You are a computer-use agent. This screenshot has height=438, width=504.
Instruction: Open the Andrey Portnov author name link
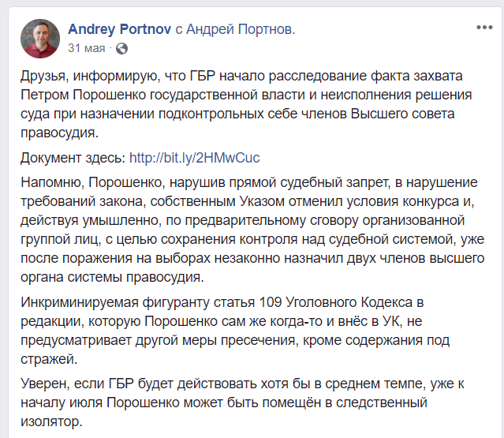pyautogui.click(x=119, y=29)
